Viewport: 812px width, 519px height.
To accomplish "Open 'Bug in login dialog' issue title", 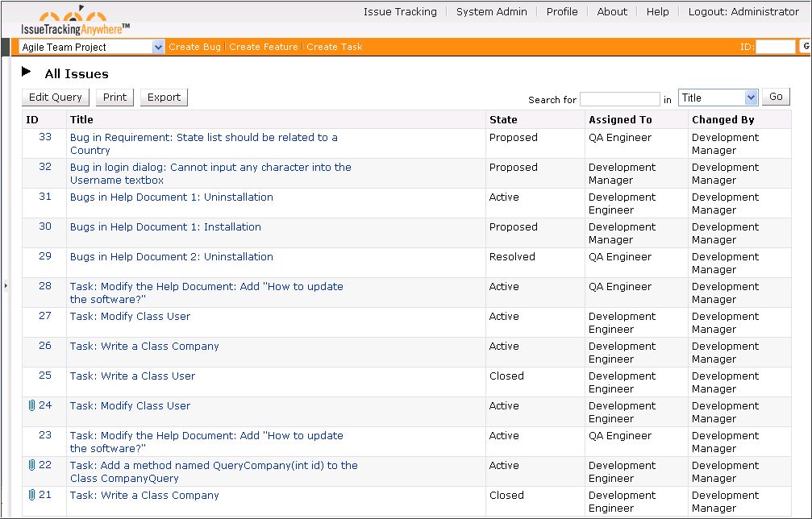I will point(210,173).
